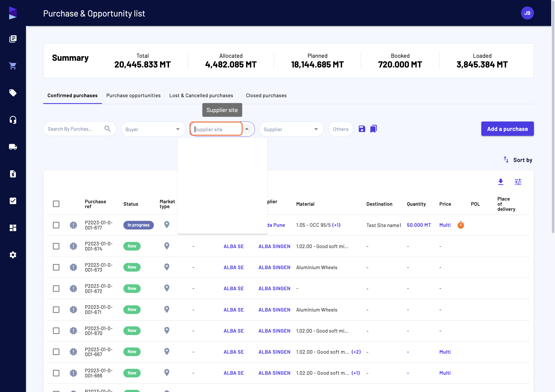This screenshot has width=555, height=392.
Task: Open ALBA SINGEN link for P2023-01-0-001-673
Action: coord(274,267)
